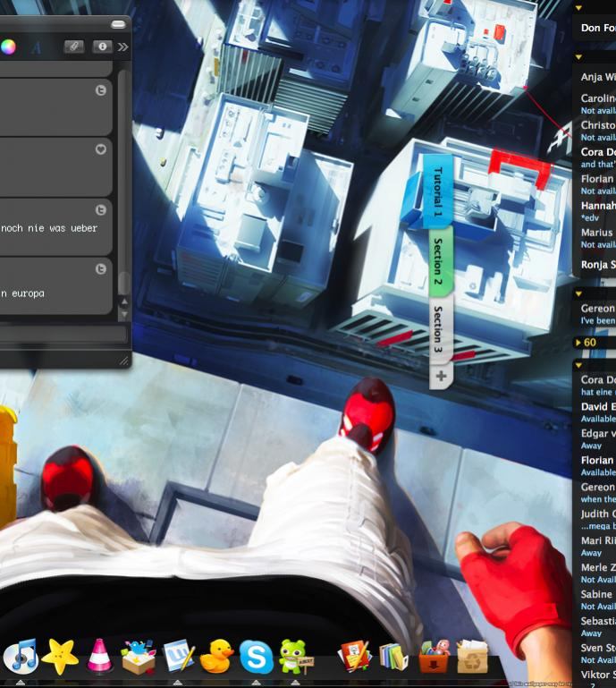Open the color wheel picker in chat toolbar
This screenshot has width=616, height=688.
(x=7, y=47)
